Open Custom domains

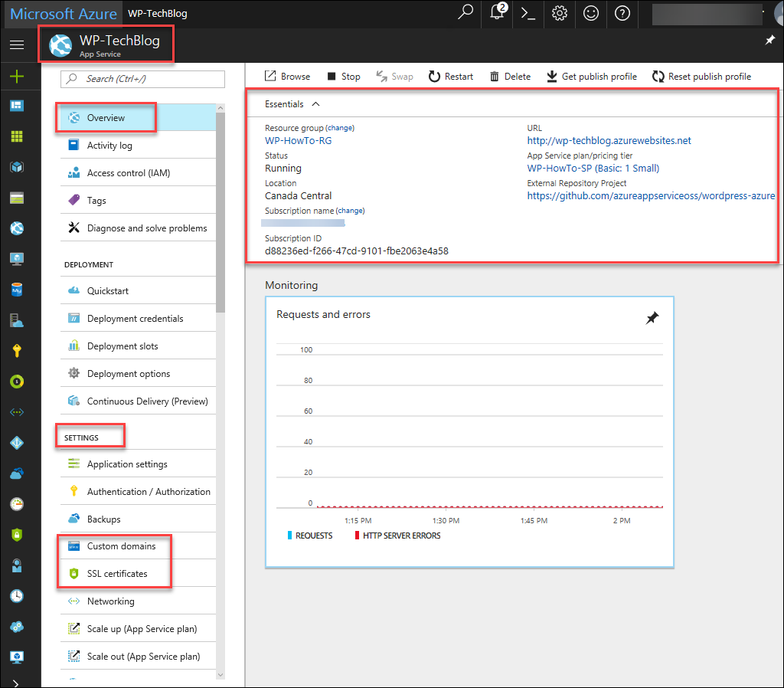(x=138, y=546)
